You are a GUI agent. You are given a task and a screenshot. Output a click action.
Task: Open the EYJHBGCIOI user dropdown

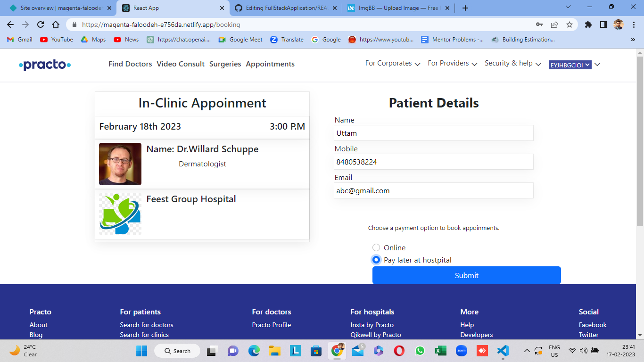[x=570, y=65]
